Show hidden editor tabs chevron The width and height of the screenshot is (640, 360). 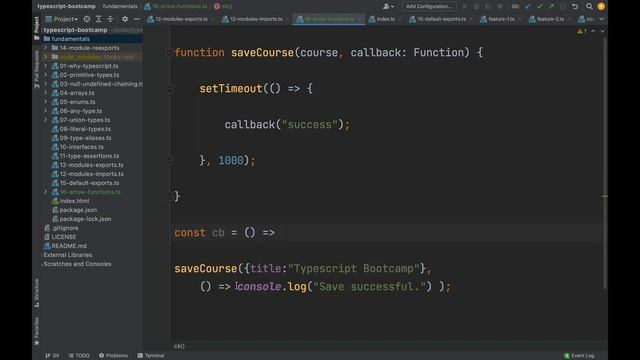click(602, 19)
